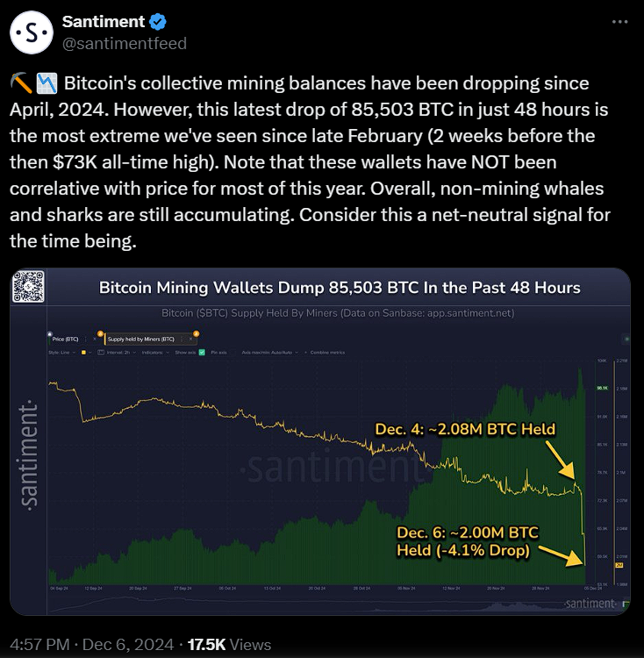This screenshot has height=658, width=644.
Task: Click the yellow line color swatch
Action: point(83,353)
